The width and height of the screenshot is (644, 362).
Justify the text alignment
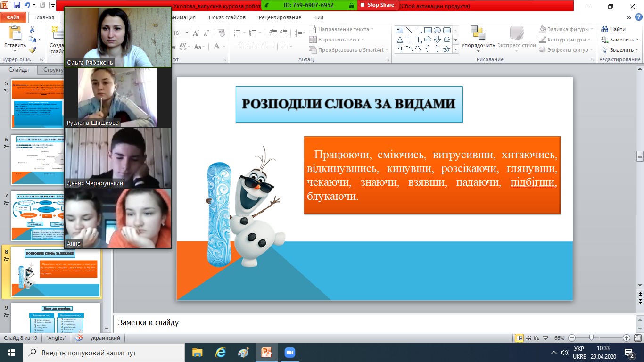(x=270, y=47)
